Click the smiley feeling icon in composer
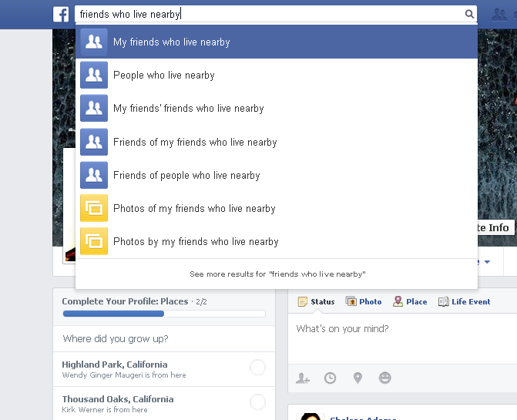The image size is (517, 420). 384,378
